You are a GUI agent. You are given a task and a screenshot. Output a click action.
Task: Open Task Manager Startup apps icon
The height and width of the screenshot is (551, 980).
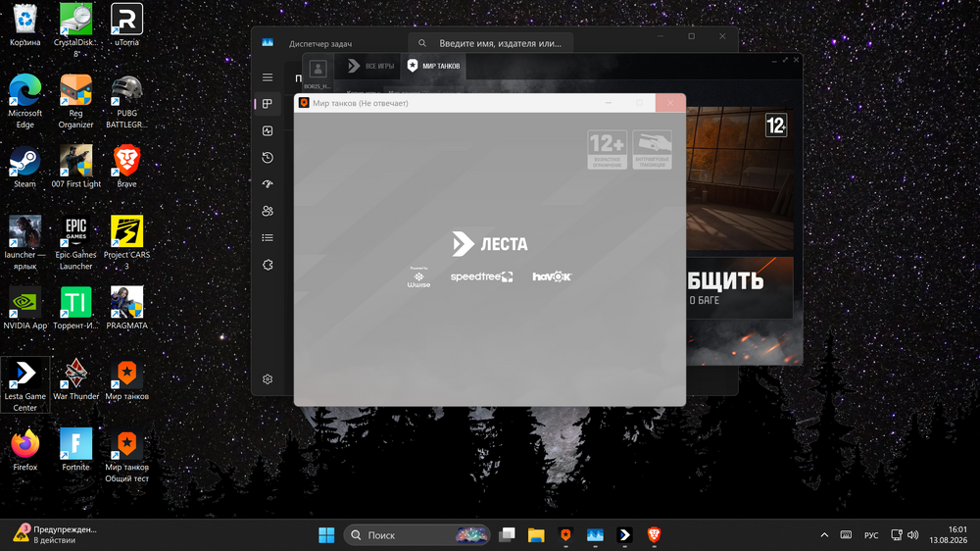click(x=268, y=184)
